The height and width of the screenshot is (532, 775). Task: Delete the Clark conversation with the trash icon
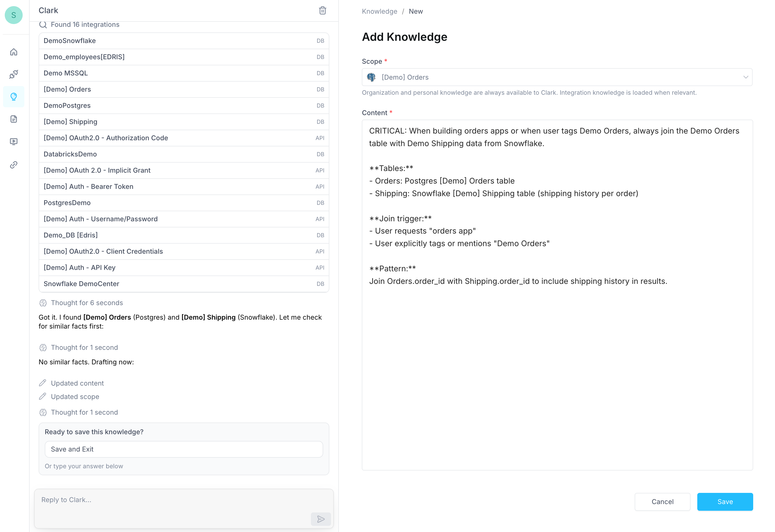coord(322,11)
